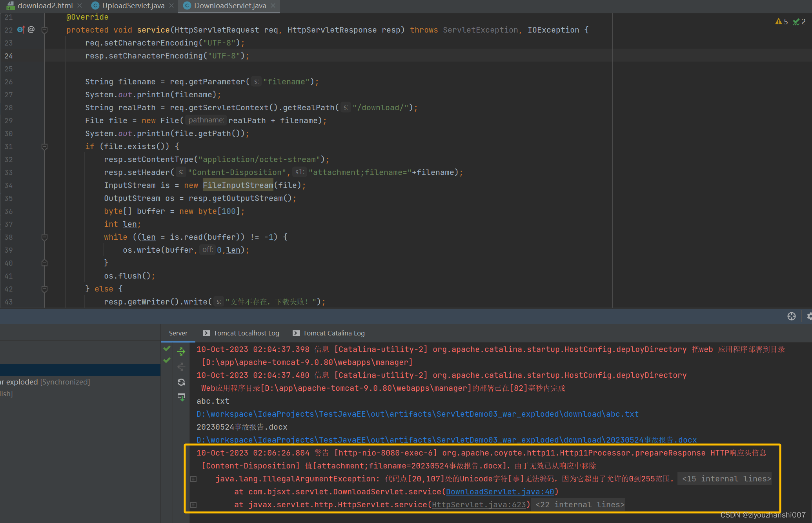Collapse the while loop fold marker
The image size is (812, 523).
tap(45, 237)
